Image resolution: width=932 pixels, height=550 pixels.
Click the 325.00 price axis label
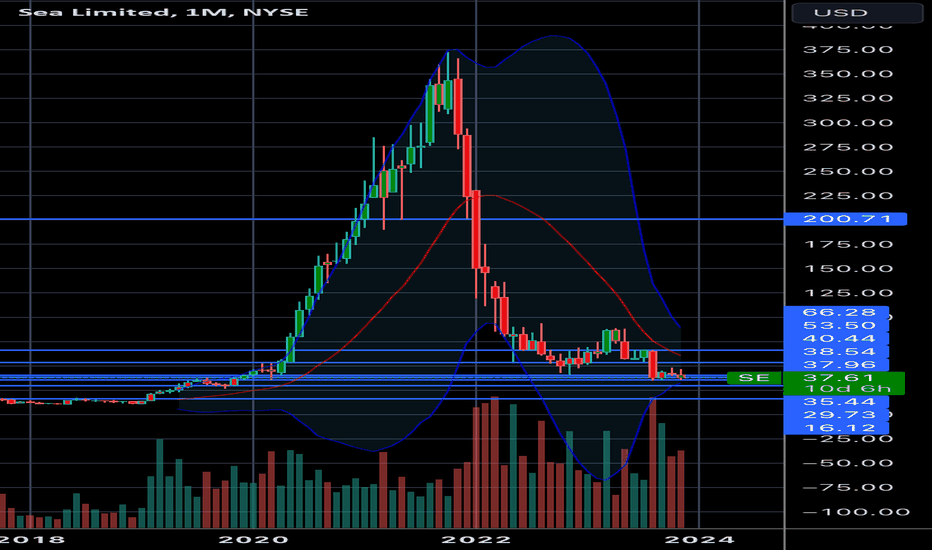tap(848, 98)
